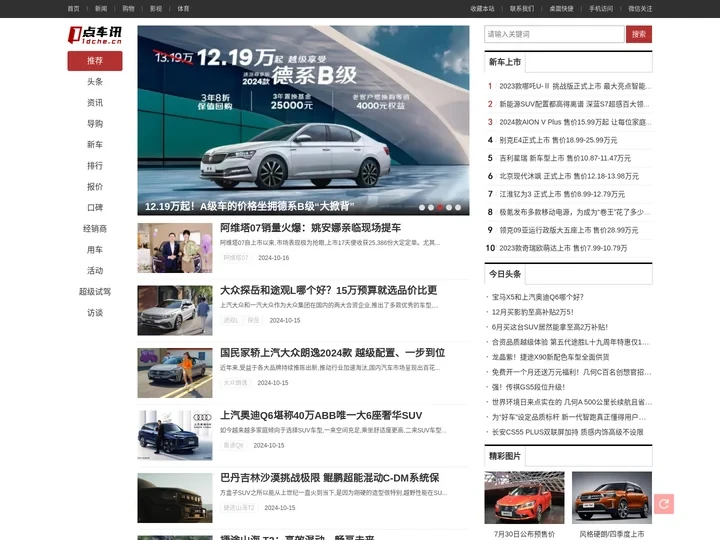
Task: Open 强!传祺GS5段位升级 headline
Action: click(528, 387)
